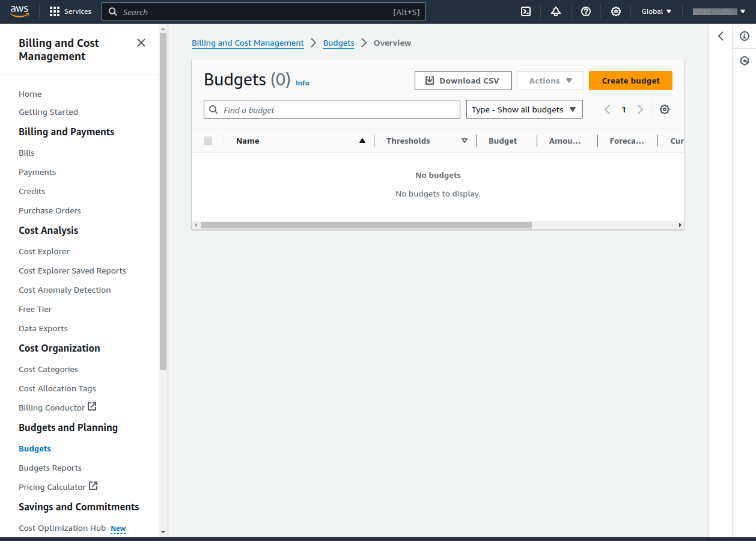Open the account settings gear in the top bar
Viewport: 756px width, 541px height.
pyautogui.click(x=616, y=11)
